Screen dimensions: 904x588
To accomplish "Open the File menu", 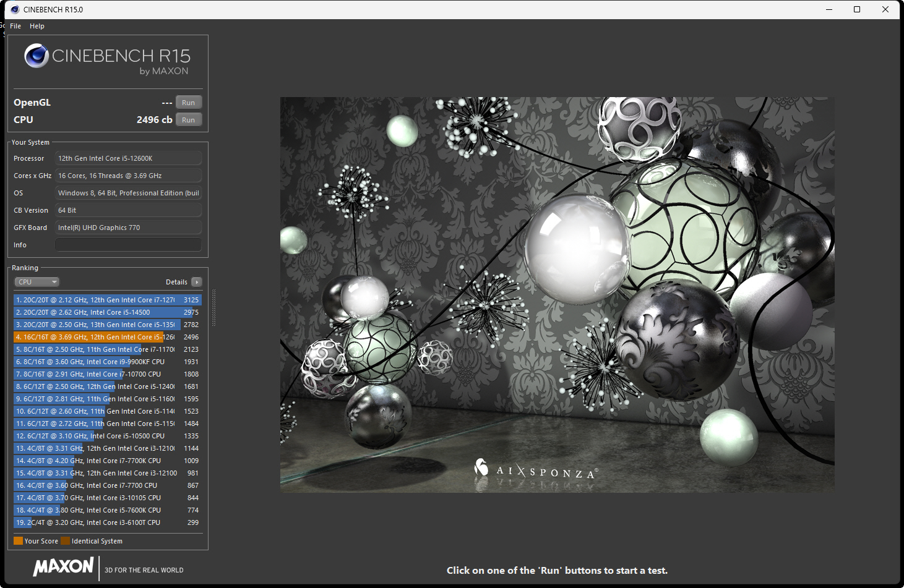I will point(15,26).
